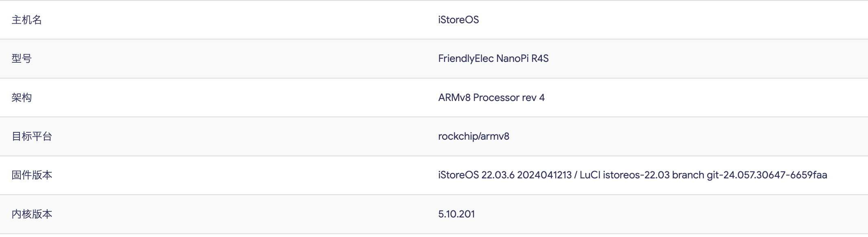This screenshot has width=868, height=237.
Task: Select the 5.10.201 kernel version value
Action: coord(456,214)
